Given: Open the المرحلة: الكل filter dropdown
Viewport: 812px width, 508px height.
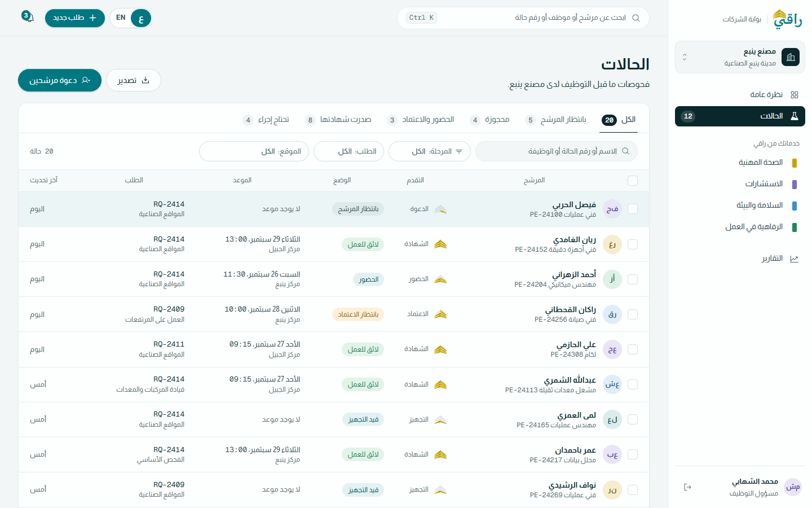Looking at the screenshot, I should tap(430, 151).
